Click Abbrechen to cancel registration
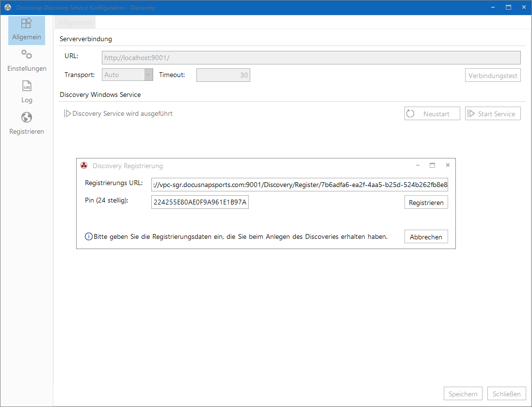Screen dimensions: 532x407 tap(426, 236)
